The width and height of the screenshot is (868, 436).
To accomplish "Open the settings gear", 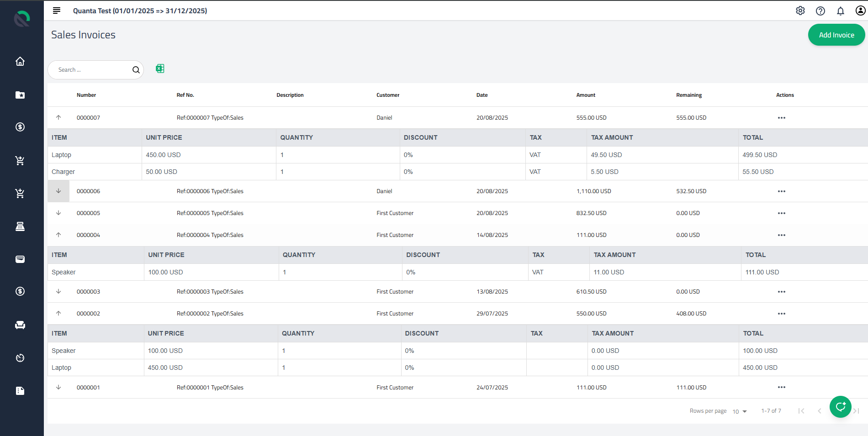I will (800, 11).
